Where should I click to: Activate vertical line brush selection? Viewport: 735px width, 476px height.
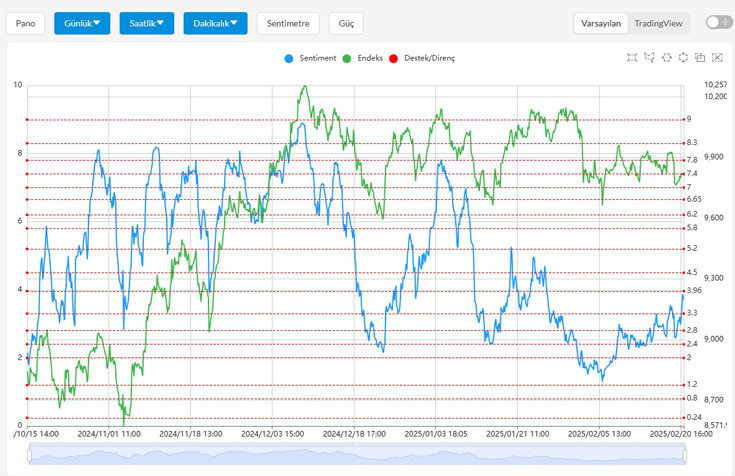tap(683, 58)
